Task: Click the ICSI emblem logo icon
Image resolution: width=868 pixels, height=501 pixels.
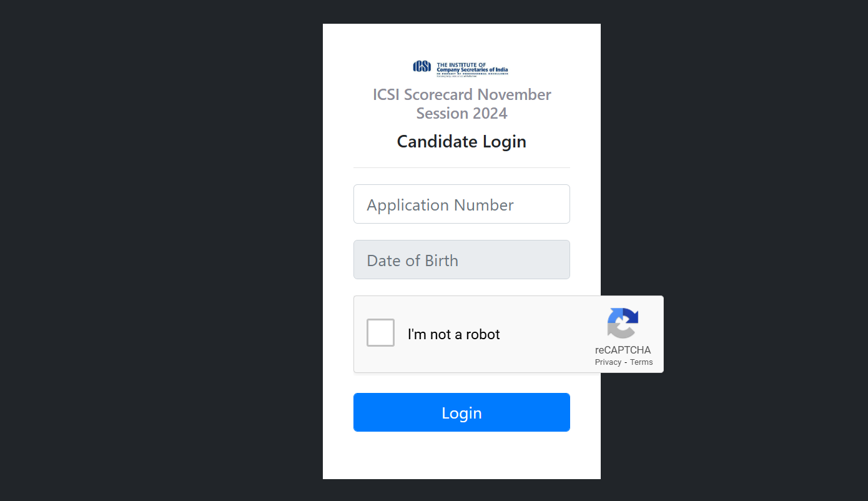Action: point(422,66)
